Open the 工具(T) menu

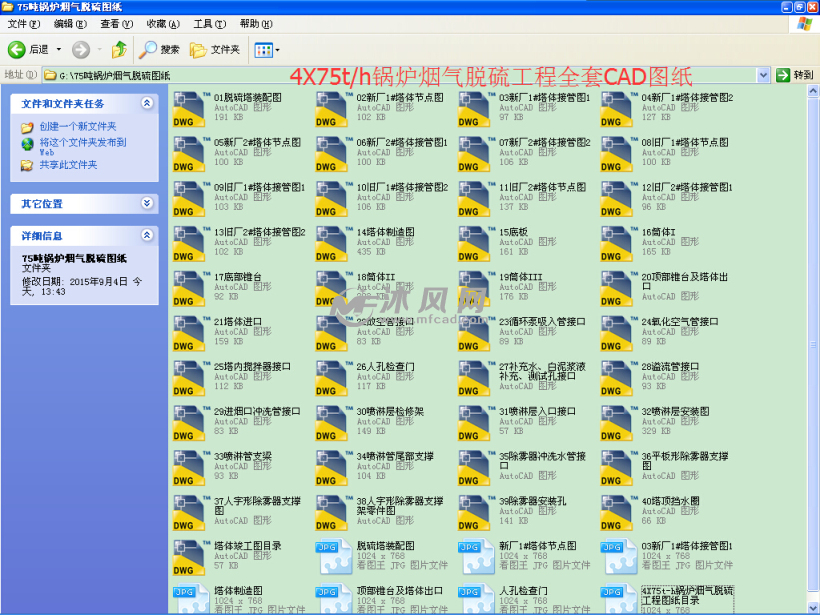coord(209,23)
